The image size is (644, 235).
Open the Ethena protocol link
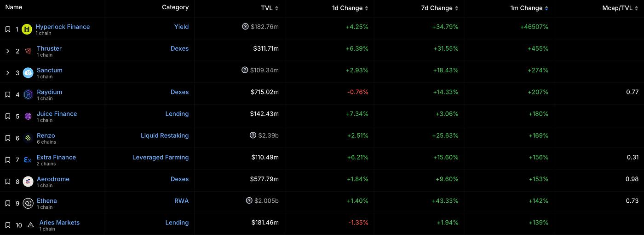point(47,200)
